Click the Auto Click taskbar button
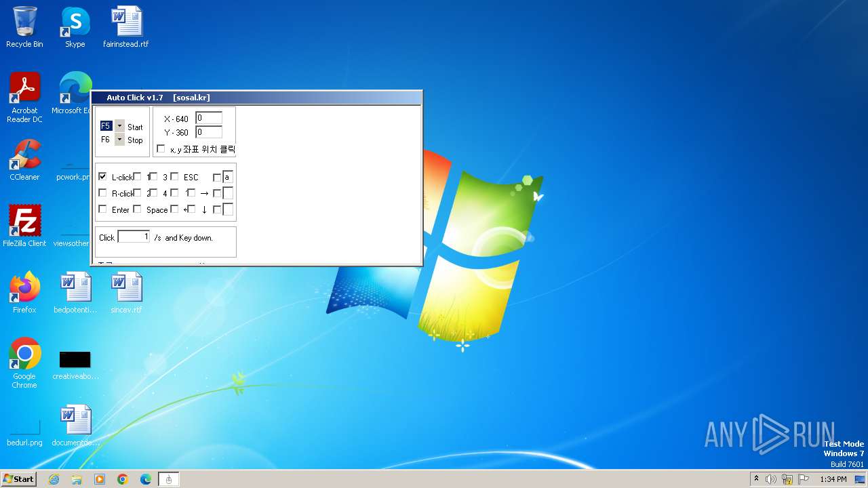Screen dimensions: 868x488 pyautogui.click(x=169, y=479)
